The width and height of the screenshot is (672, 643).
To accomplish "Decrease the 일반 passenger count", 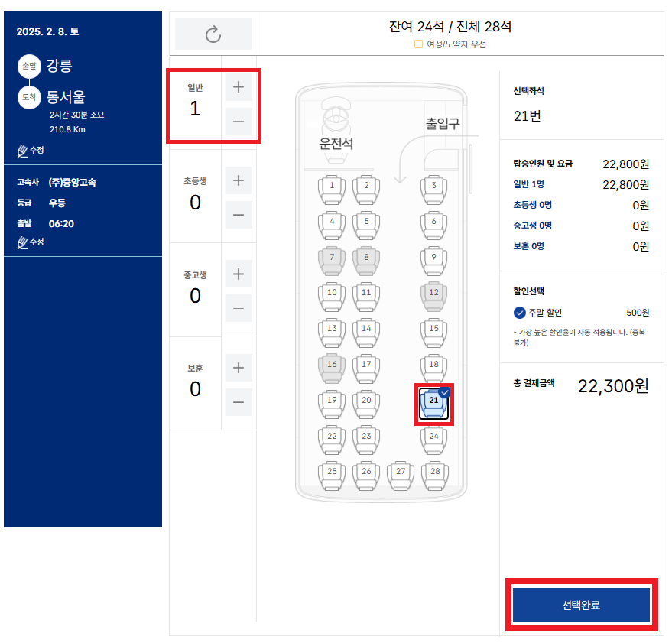I will 239,122.
